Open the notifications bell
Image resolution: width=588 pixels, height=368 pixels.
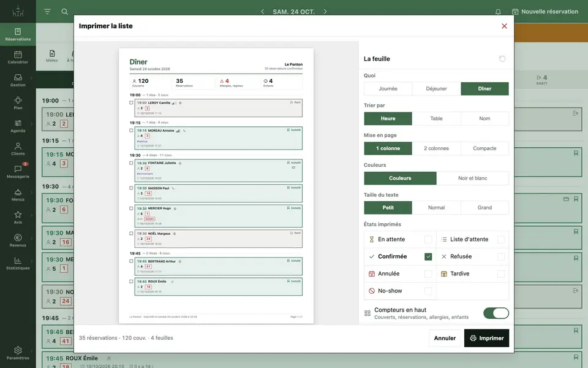(498, 12)
